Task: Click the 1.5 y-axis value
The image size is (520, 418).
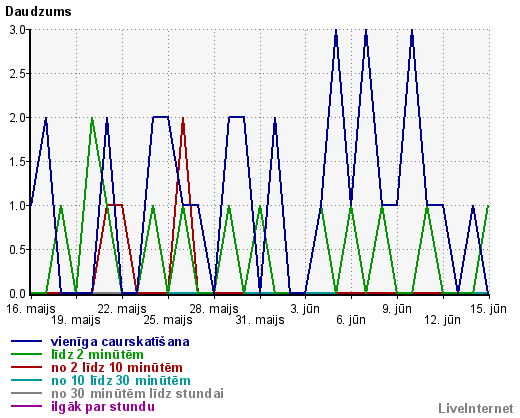Action: 17,162
